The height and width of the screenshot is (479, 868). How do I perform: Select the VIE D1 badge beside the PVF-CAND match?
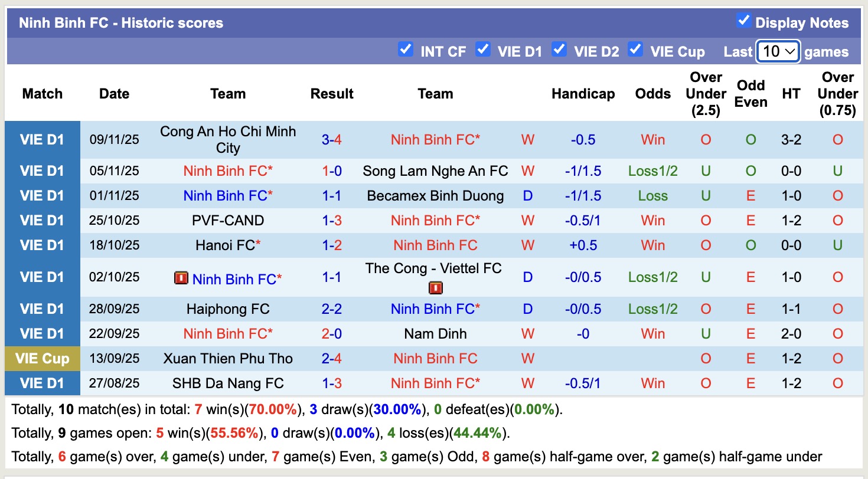(x=42, y=220)
